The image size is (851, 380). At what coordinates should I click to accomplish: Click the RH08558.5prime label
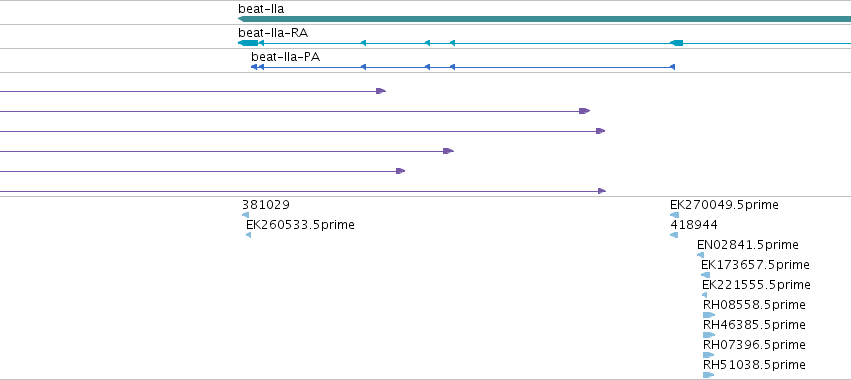(x=754, y=305)
